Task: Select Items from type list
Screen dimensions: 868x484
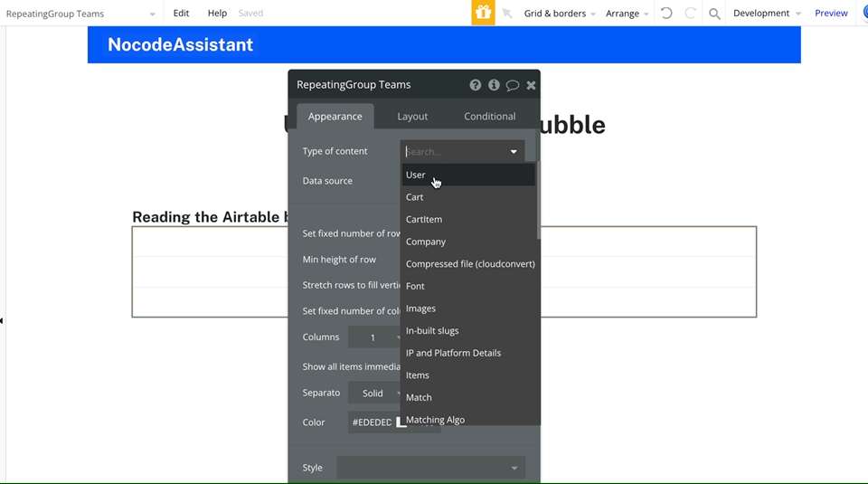Action: [x=468, y=375]
